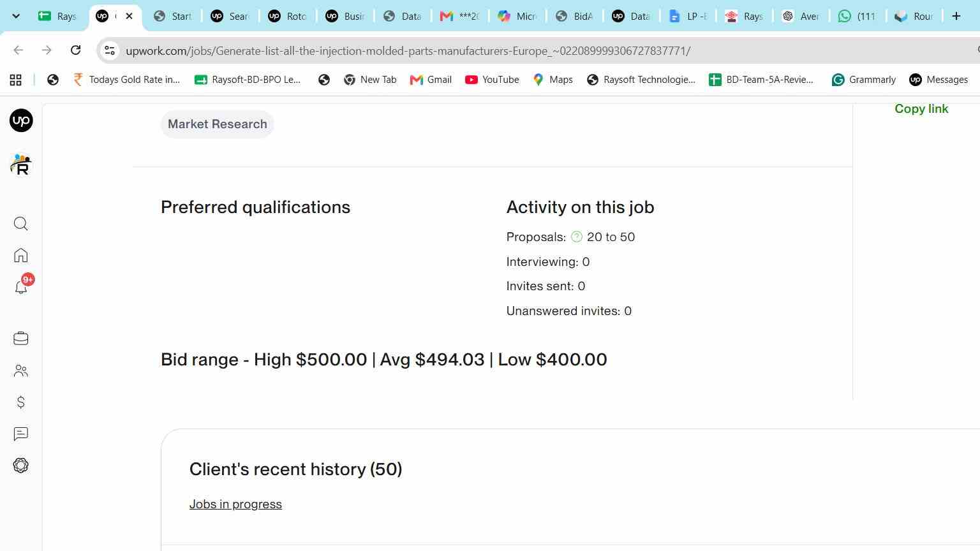980x551 pixels.
Task: Open the Jobs in progress link
Action: pos(235,504)
